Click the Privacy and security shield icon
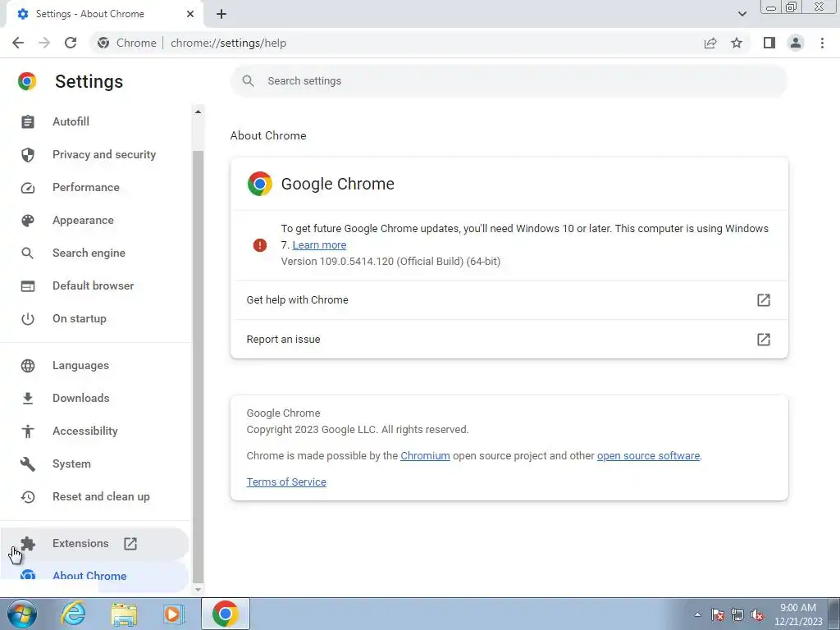 [x=28, y=155]
